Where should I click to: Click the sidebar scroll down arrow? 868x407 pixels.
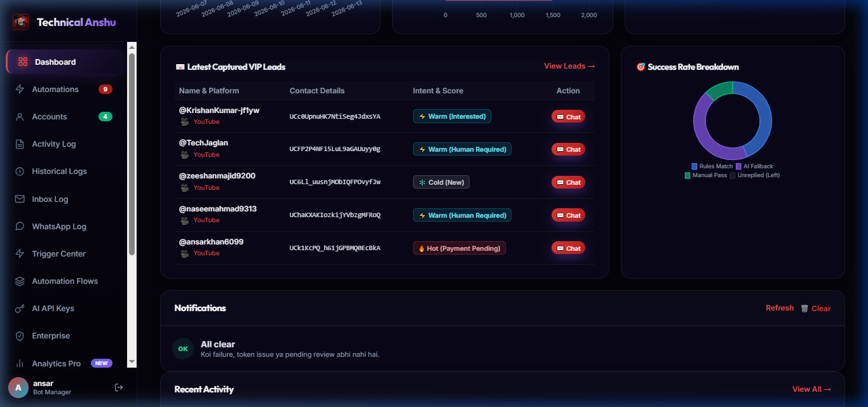pyautogui.click(x=132, y=362)
